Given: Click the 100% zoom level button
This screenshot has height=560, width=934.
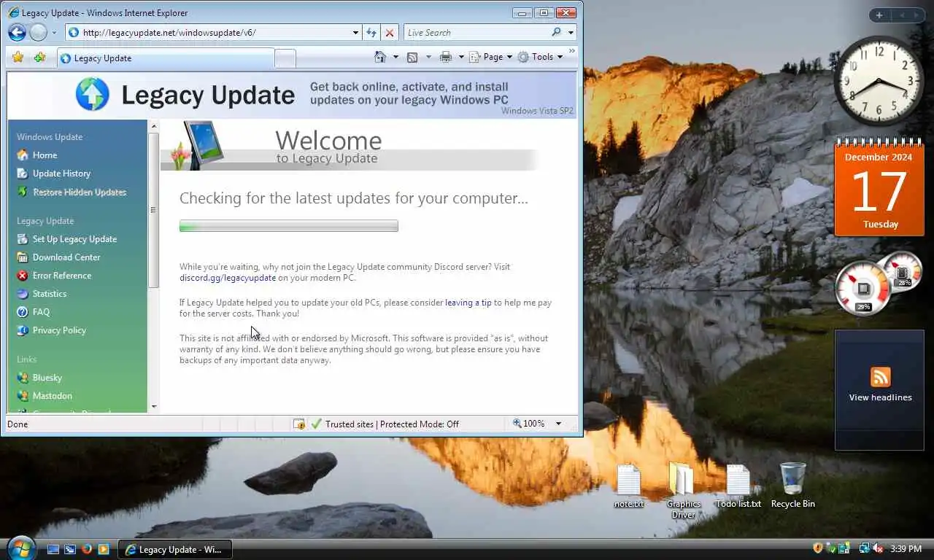Looking at the screenshot, I should pyautogui.click(x=530, y=424).
